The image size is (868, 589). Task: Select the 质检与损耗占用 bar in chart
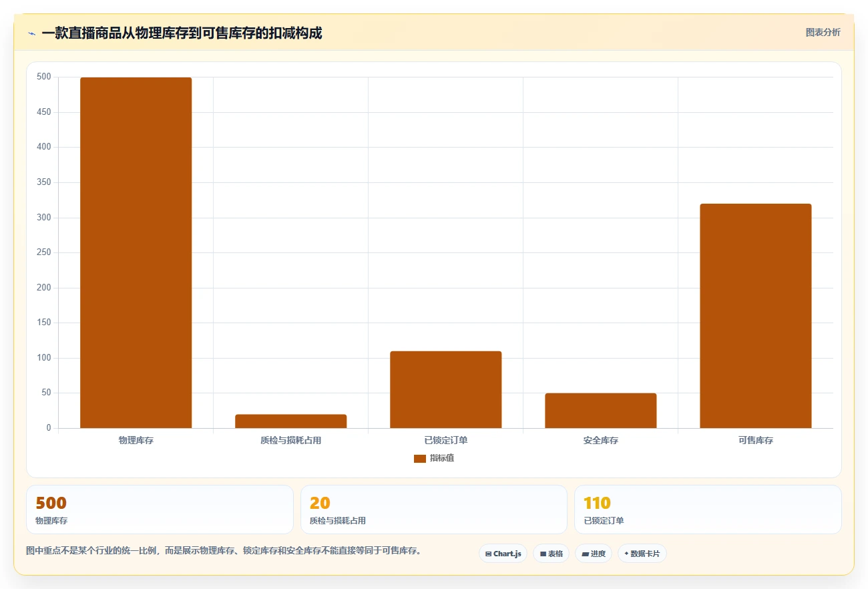(290, 421)
